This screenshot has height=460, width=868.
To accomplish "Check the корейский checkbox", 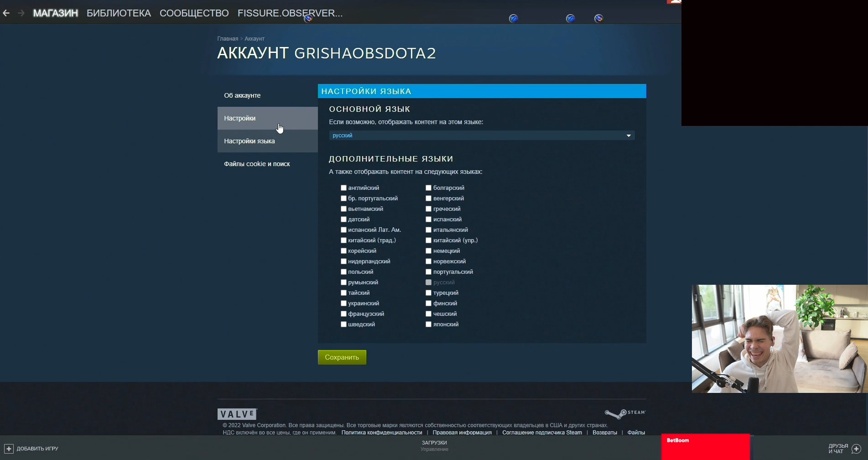I will pos(343,251).
